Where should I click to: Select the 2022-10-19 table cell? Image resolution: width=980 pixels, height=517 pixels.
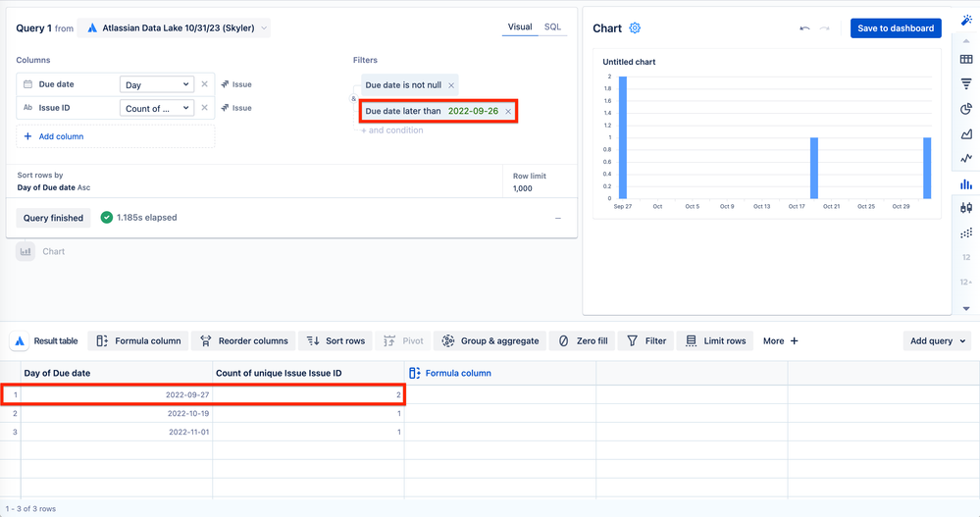pyautogui.click(x=117, y=413)
